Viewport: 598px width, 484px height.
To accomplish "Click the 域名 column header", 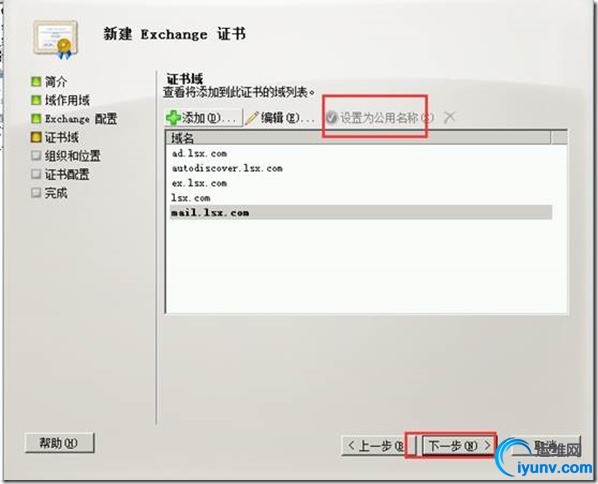I will 358,138.
